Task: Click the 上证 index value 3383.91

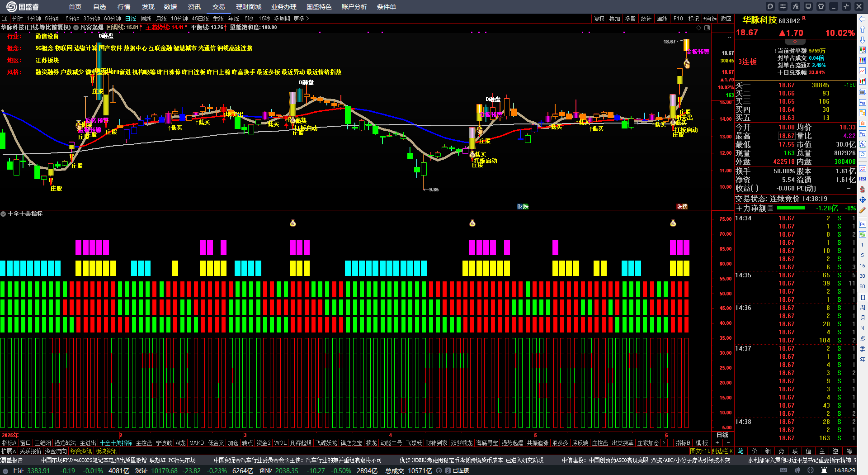Action: [x=39, y=471]
